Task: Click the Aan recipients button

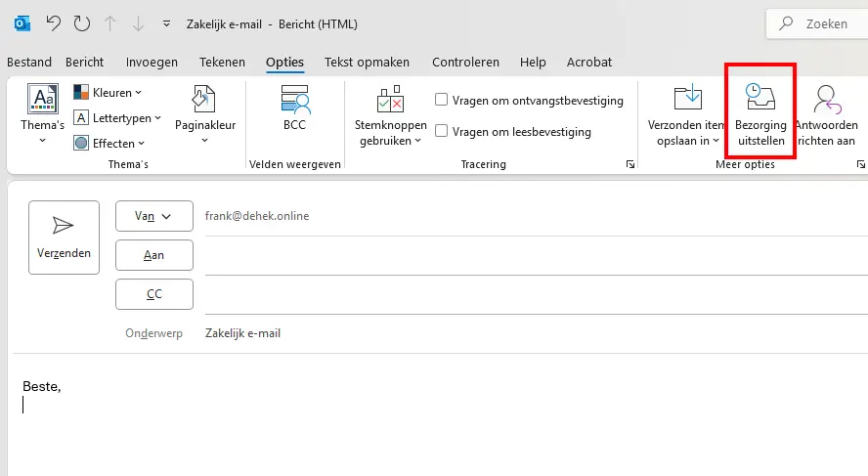Action: click(153, 254)
